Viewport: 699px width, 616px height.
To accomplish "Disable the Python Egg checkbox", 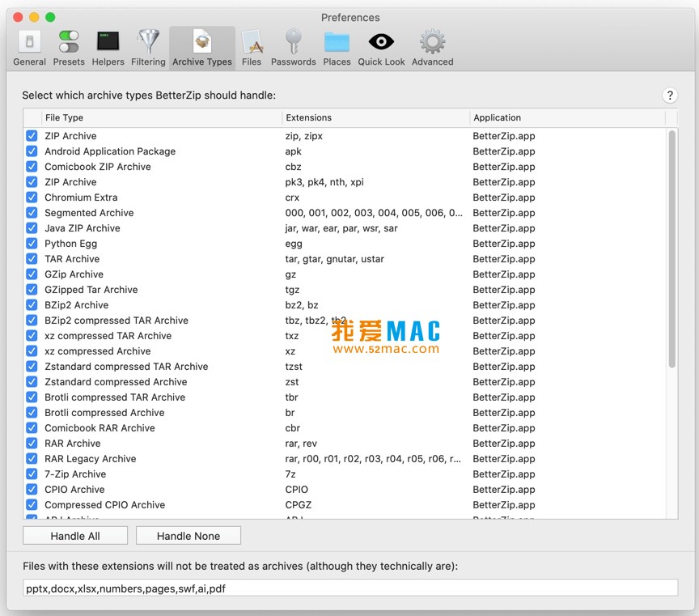I will 32,244.
